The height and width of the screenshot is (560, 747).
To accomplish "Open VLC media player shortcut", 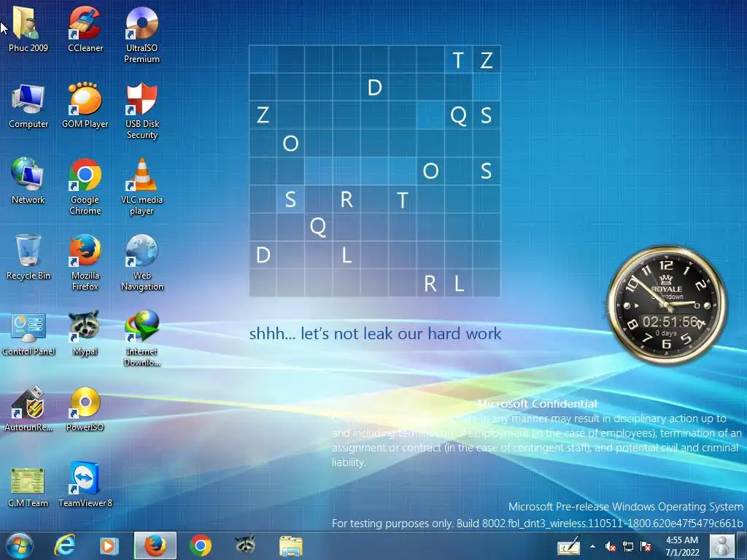I will 142,187.
